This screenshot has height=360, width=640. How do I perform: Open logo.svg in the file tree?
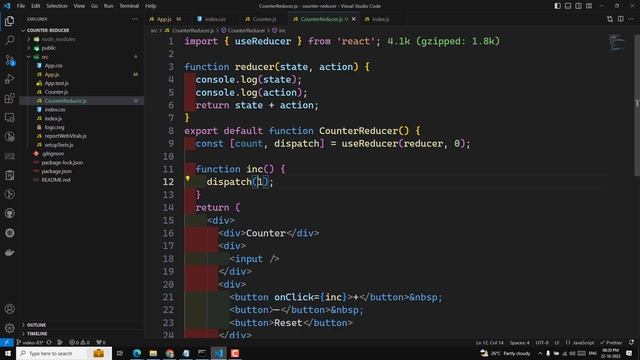pos(54,127)
